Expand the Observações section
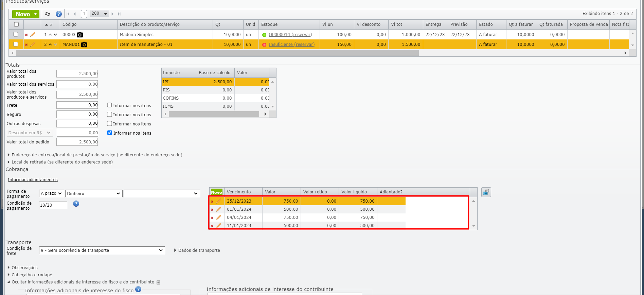This screenshot has width=644, height=295. tap(24, 268)
